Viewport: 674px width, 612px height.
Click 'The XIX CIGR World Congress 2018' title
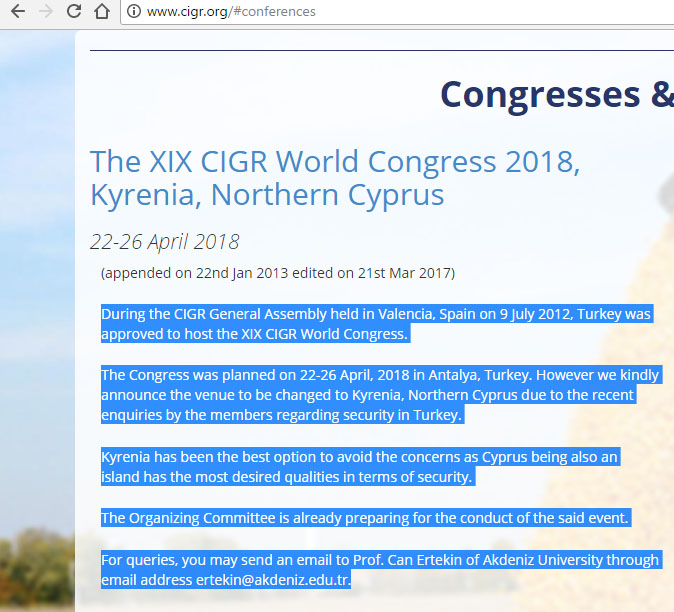pyautogui.click(x=335, y=162)
